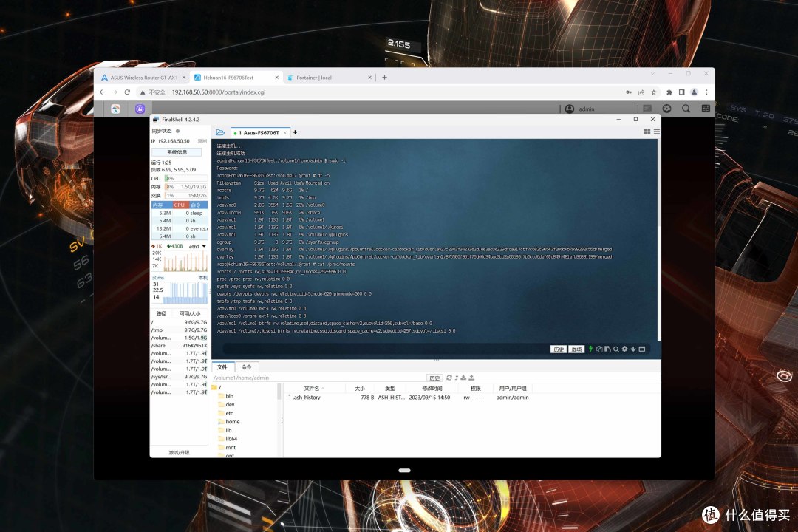Screen dimensions: 798x532
Task: Open terminal search magnifier icon
Action: (x=615, y=349)
